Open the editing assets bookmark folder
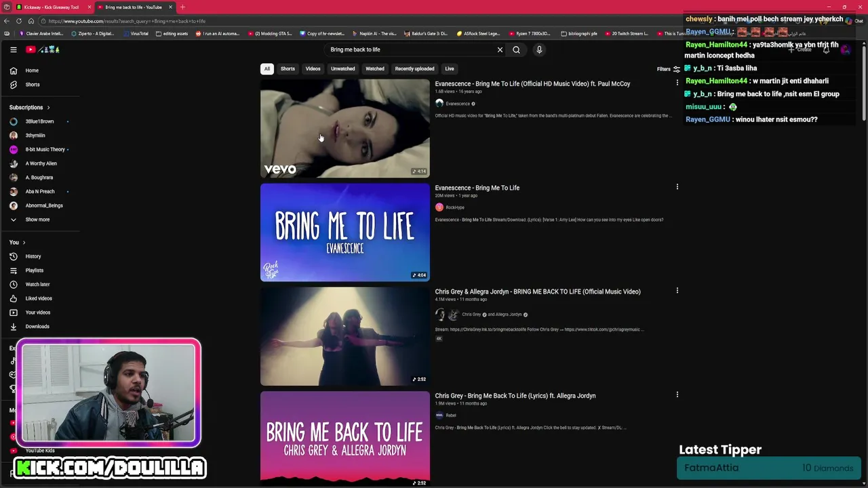 tap(172, 33)
